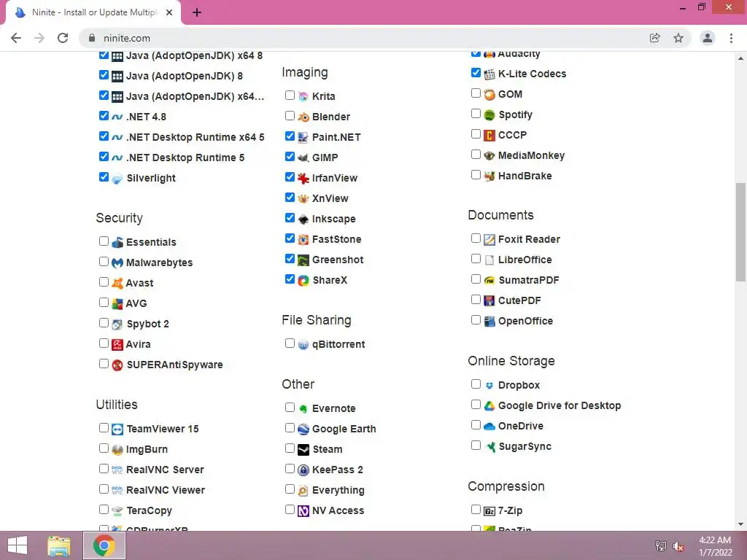747x560 pixels.
Task: Click the AVG icon
Action: pos(117,304)
